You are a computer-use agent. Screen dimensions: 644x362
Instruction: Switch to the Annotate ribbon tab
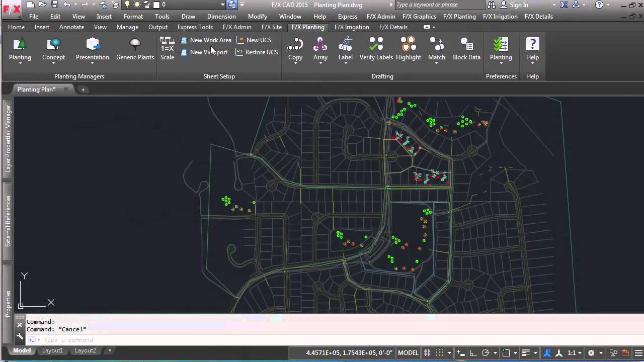point(72,27)
